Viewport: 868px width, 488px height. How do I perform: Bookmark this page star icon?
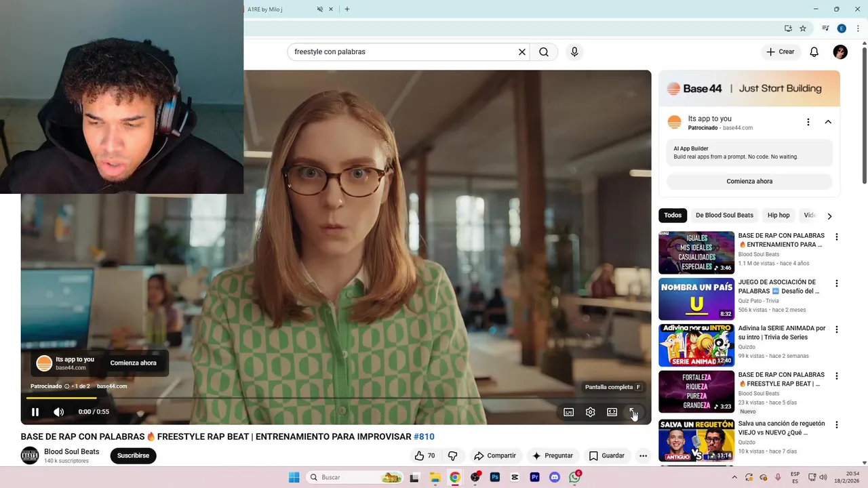(803, 28)
